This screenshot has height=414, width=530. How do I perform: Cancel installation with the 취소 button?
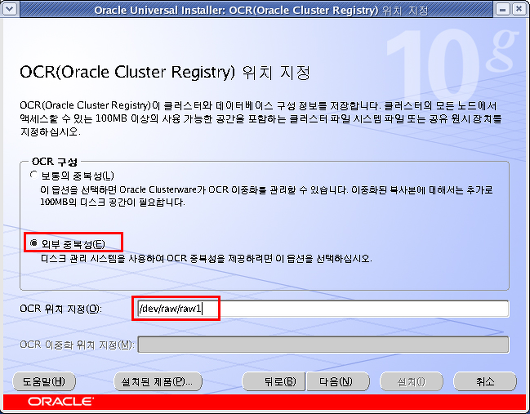[x=485, y=382]
